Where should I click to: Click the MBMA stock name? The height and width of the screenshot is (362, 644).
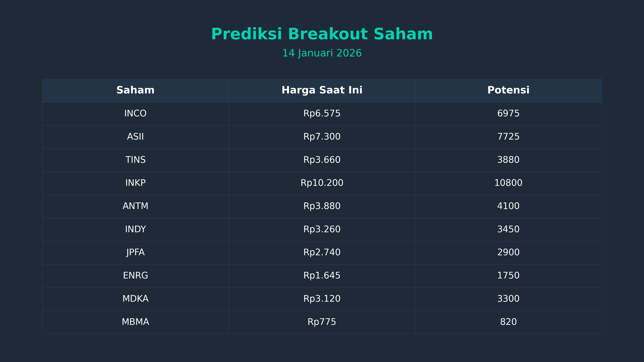(x=135, y=322)
